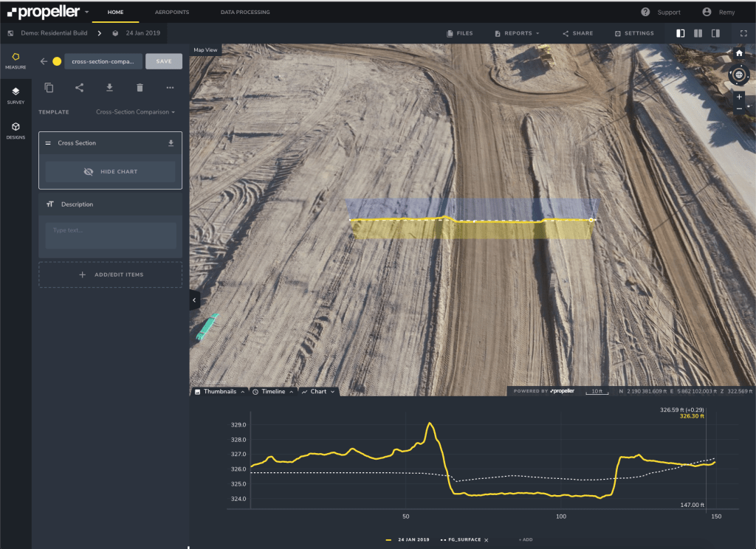Duplicate the cross-section measurement
Image resolution: width=756 pixels, height=549 pixels.
49,87
